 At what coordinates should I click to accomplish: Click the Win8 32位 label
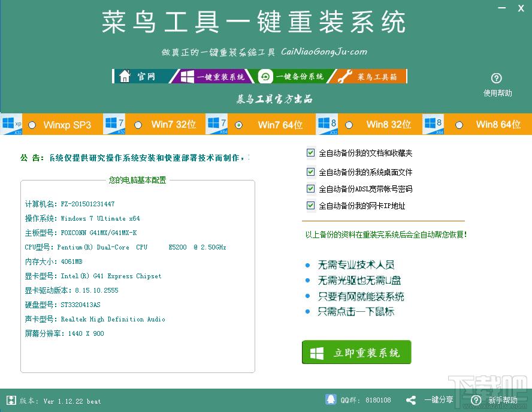point(389,125)
